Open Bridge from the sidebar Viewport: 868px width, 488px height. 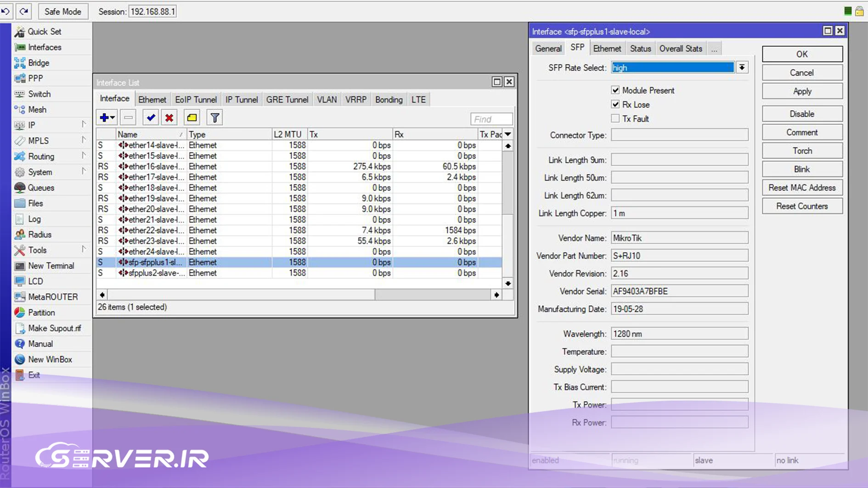tap(39, 63)
